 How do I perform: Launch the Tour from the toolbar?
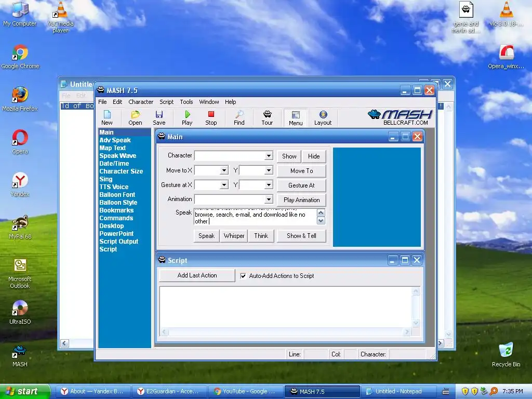point(268,117)
